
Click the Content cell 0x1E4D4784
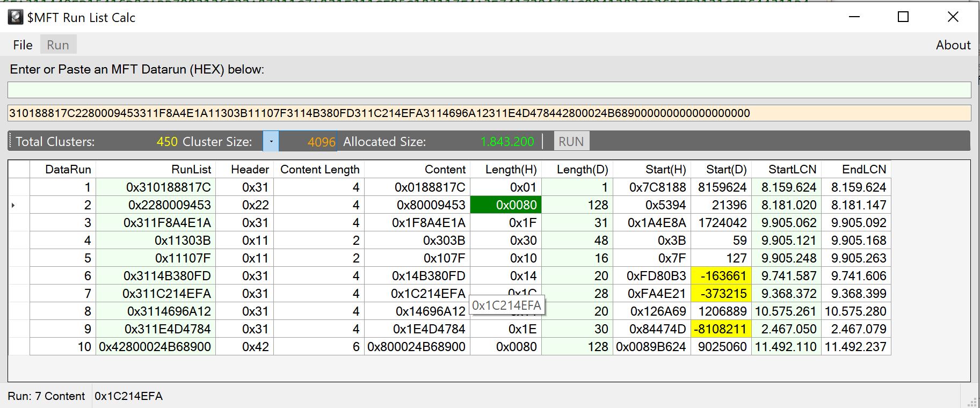[417, 329]
